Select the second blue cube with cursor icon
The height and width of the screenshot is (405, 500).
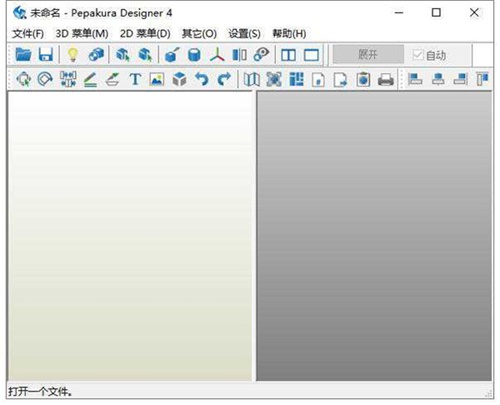pyautogui.click(x=145, y=54)
